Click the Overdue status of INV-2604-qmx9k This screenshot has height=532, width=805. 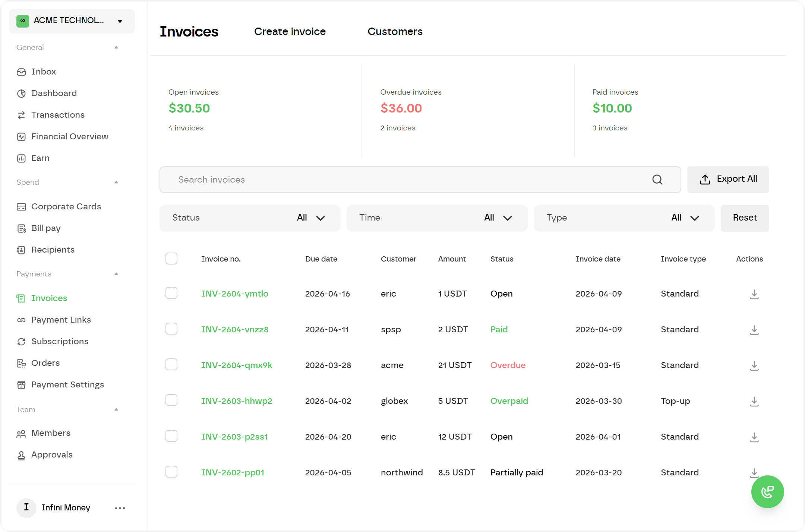508,365
